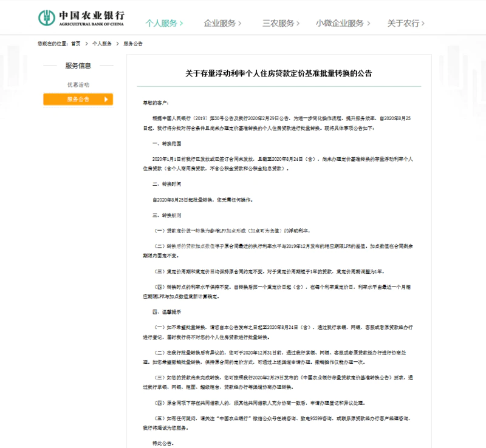
Task: Click the 首页 breadcrumb link
Action: point(76,44)
